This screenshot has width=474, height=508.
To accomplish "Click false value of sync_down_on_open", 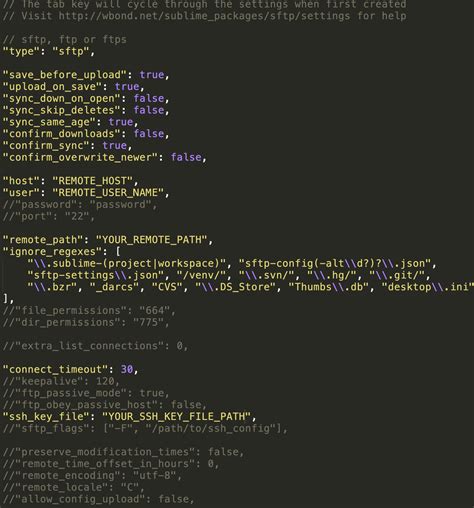I will coord(149,98).
